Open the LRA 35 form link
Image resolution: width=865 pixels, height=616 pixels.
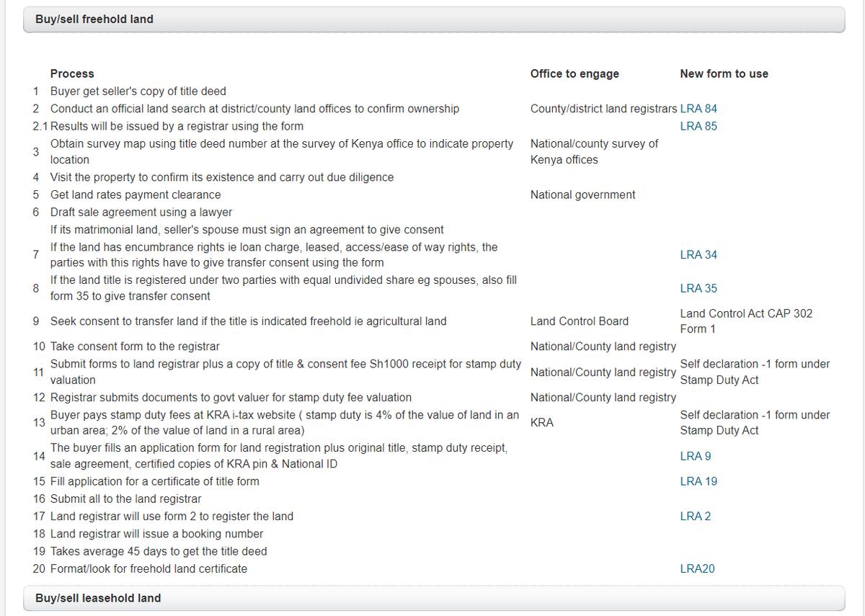pos(698,288)
